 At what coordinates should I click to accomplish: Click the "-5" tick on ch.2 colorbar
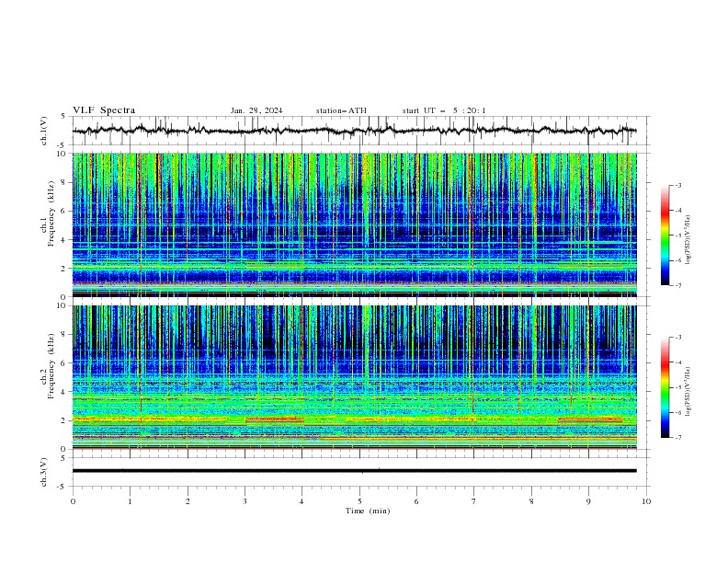coord(677,387)
